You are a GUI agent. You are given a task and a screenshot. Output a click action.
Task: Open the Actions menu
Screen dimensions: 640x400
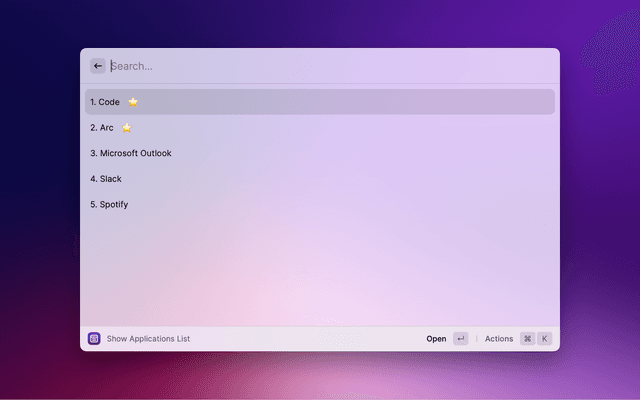pyautogui.click(x=499, y=339)
